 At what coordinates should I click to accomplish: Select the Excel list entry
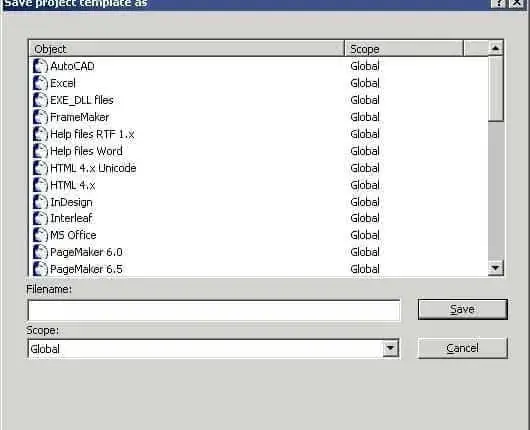[x=63, y=83]
